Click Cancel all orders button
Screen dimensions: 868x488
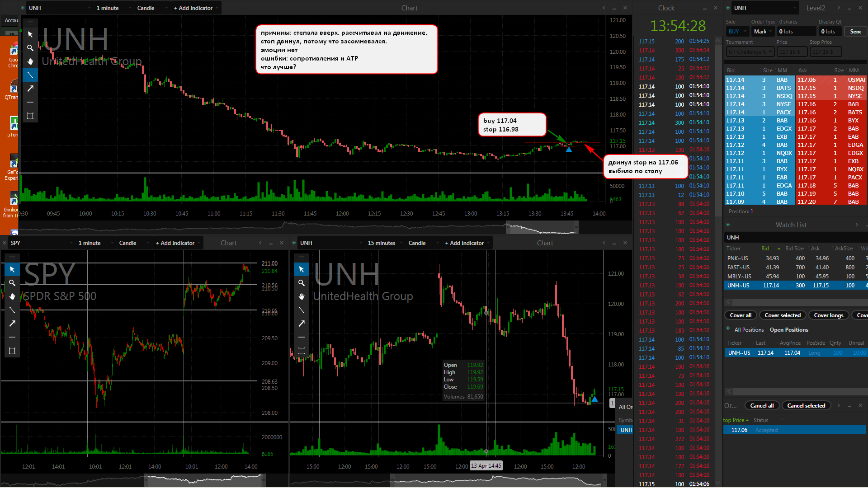click(x=762, y=406)
